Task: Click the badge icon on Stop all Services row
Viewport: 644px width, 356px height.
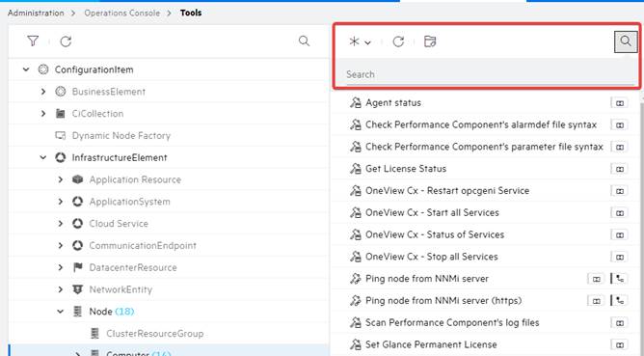Action: coord(619,257)
